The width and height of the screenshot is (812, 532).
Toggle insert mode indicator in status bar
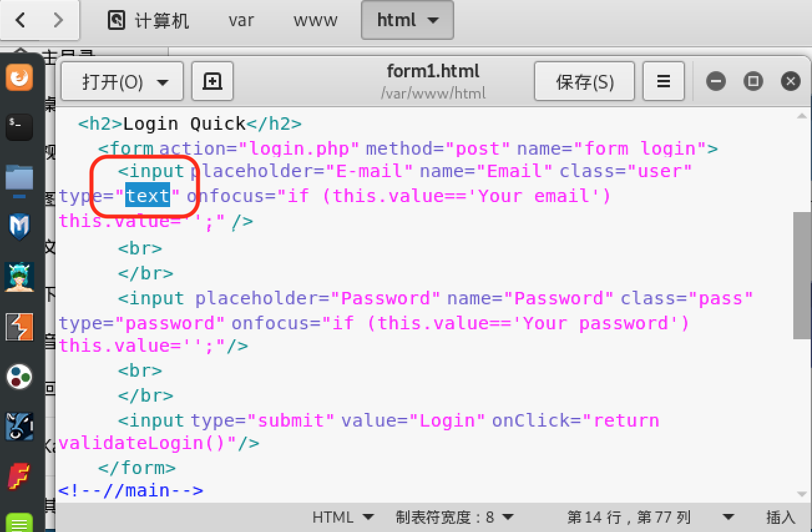click(781, 517)
